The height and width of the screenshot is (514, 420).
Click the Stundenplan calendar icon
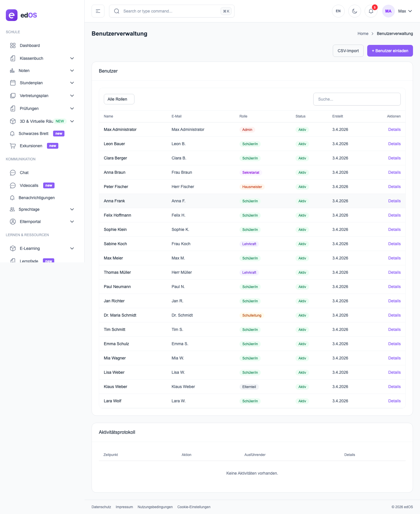pos(13,83)
